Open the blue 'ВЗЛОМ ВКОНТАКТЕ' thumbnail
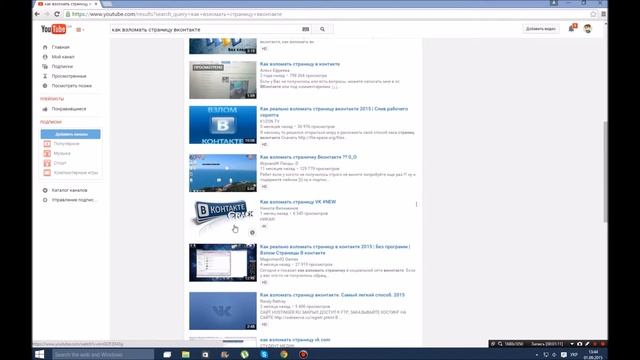Image resolution: width=640 pixels, height=360 pixels. click(222, 125)
